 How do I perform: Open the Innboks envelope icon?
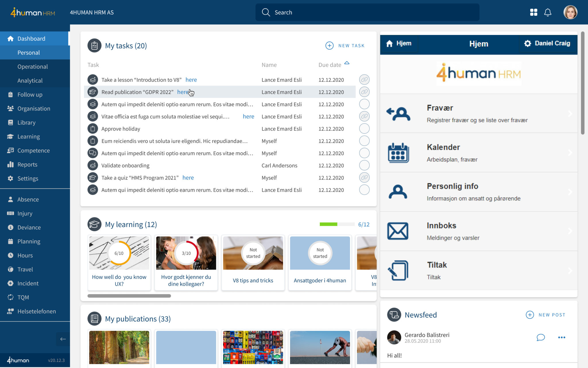(x=398, y=231)
